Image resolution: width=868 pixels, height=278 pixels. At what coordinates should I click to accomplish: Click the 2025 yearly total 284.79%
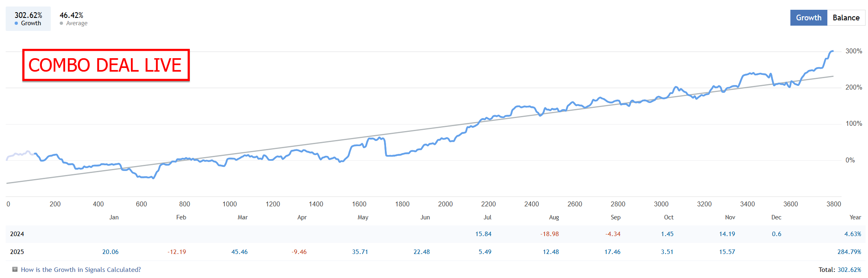(849, 252)
